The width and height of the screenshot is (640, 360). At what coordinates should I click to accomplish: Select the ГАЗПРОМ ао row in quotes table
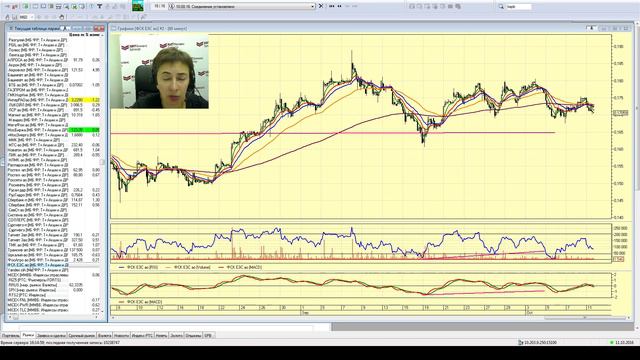54,90
